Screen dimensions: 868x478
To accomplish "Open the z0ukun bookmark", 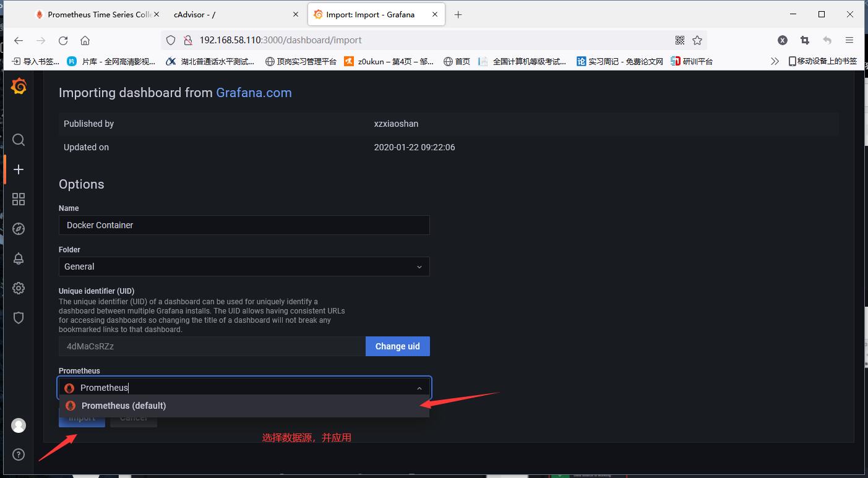I will coord(389,61).
